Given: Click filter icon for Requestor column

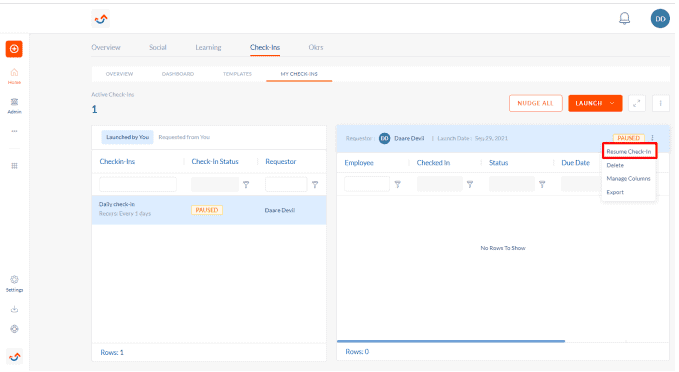Looking at the screenshot, I should (315, 184).
